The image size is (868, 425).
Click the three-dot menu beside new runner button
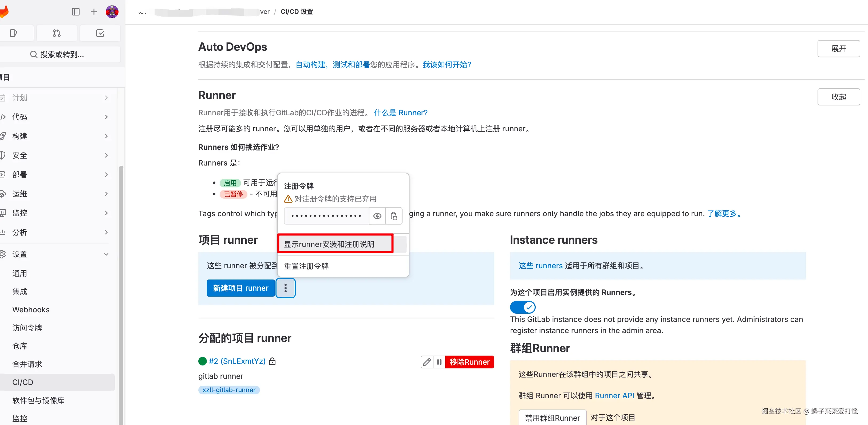pyautogui.click(x=285, y=288)
